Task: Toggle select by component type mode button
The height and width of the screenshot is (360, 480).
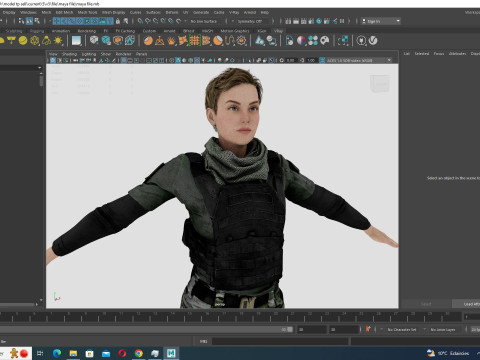Action: point(37,21)
